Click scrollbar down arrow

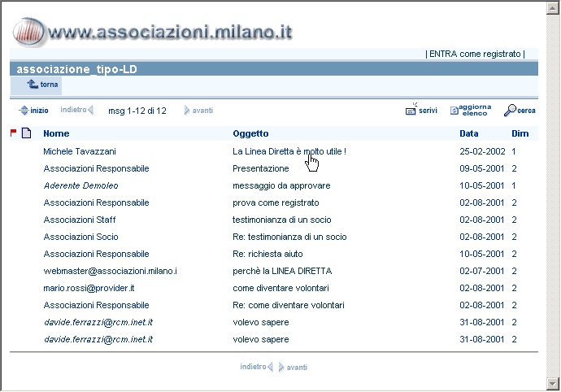(553, 383)
